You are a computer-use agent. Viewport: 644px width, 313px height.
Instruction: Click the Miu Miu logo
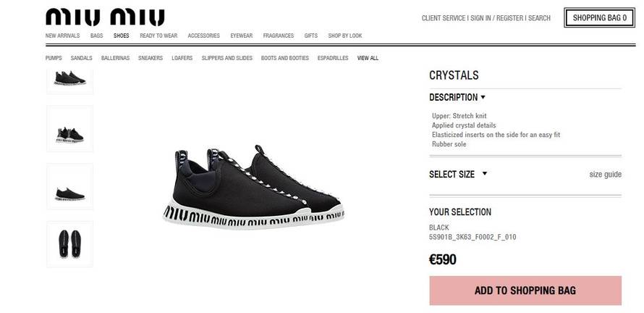[x=105, y=17]
